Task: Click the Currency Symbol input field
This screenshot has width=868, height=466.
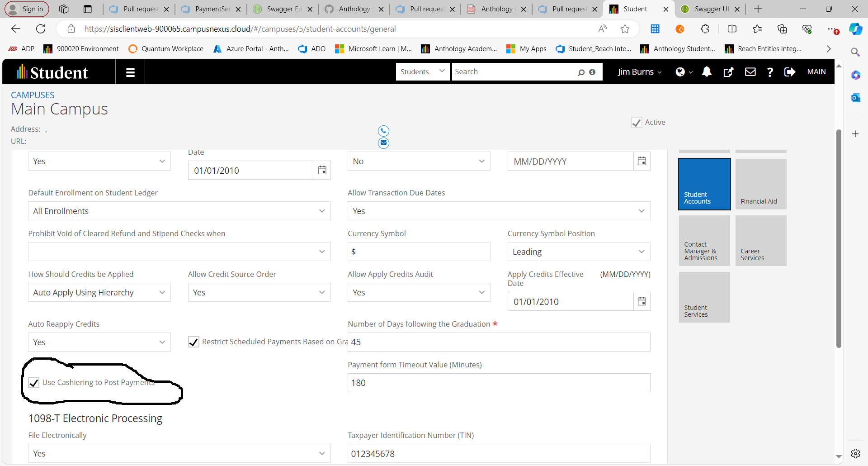Action: 419,252
